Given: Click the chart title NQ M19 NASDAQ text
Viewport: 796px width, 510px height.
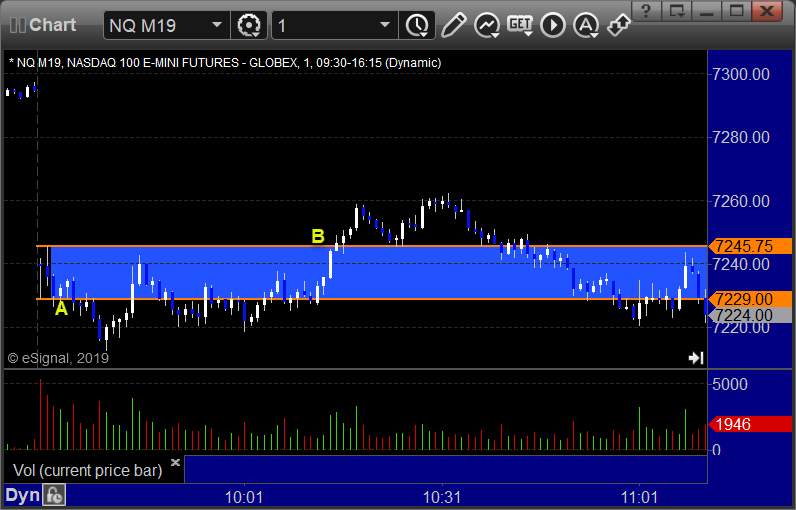Looking at the screenshot, I should pyautogui.click(x=225, y=63).
